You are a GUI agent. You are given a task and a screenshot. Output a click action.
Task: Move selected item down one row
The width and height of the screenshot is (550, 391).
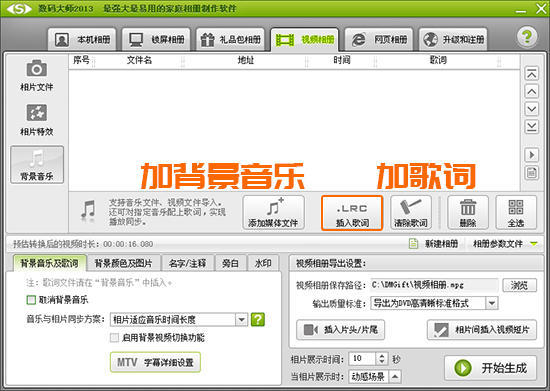[531, 109]
